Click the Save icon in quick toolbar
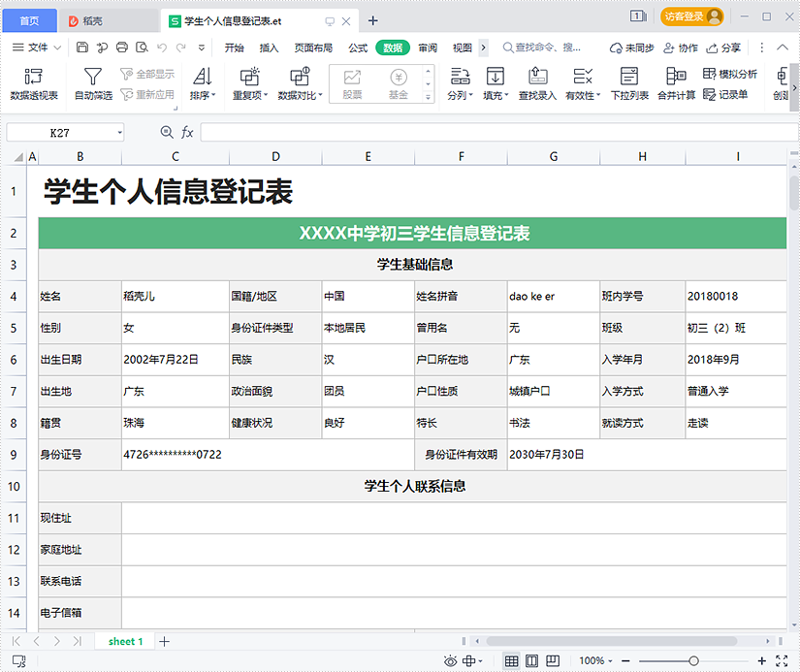 point(82,48)
